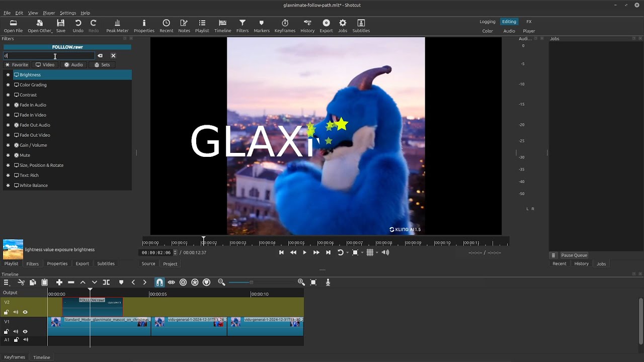Click the filter search input field
This screenshot has width=644, height=362.
(49, 56)
